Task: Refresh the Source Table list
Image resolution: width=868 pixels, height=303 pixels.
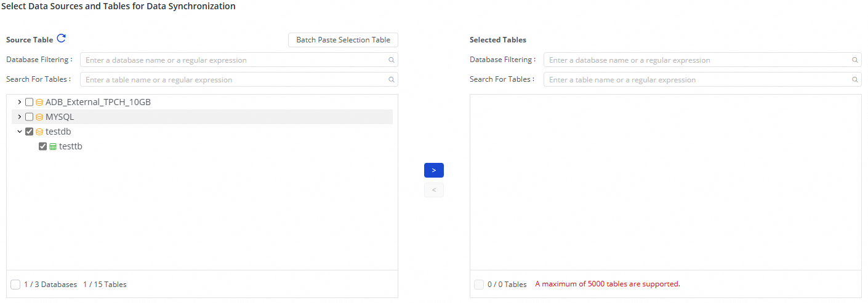Action: (x=61, y=39)
